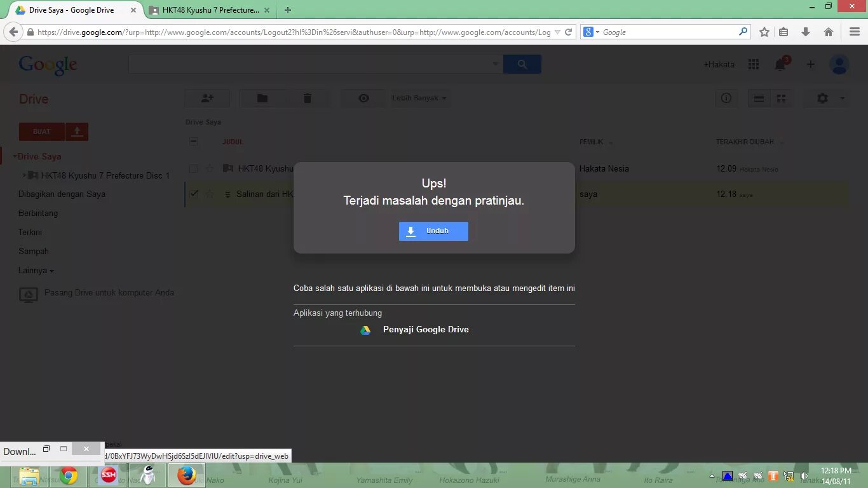Star the HKT48 Kyushu row
The height and width of the screenshot is (488, 868).
tap(210, 168)
